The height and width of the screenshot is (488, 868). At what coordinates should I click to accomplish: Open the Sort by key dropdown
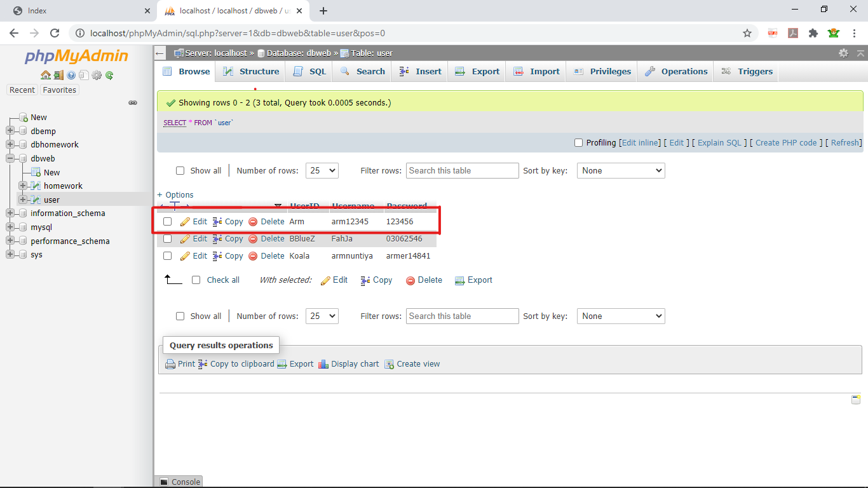620,170
